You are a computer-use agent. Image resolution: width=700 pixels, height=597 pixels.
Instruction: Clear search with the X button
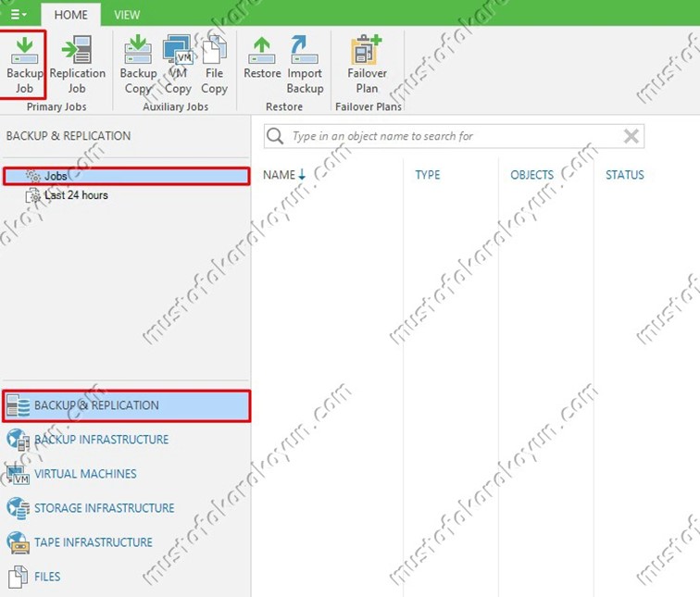click(x=631, y=136)
